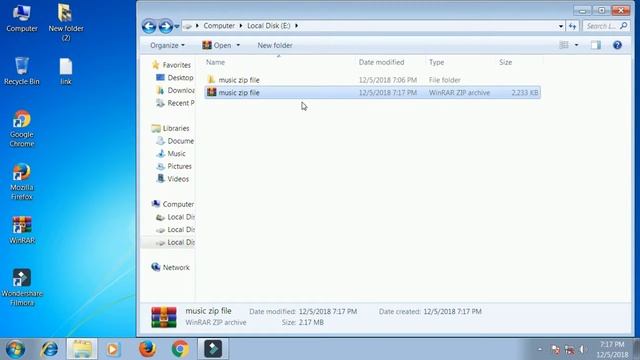Click 2,233 KB size cell

[524, 93]
